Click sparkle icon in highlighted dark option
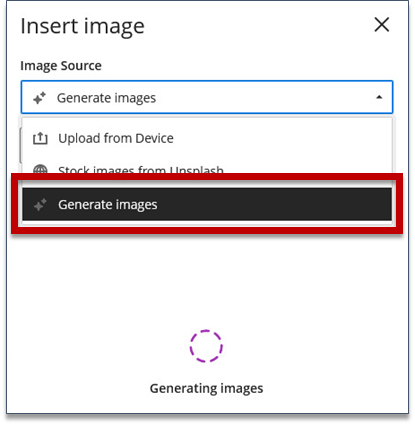 [x=40, y=204]
